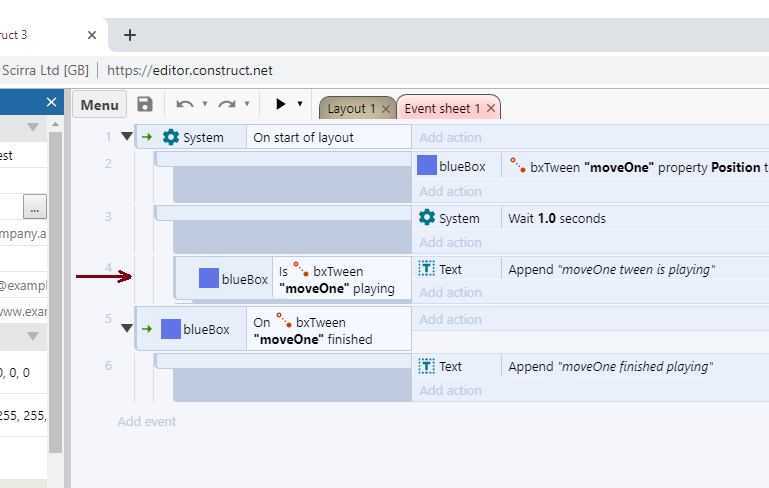Click the tween icon in the bxTween moveOne Position action
The height and width of the screenshot is (488, 769).
click(517, 165)
